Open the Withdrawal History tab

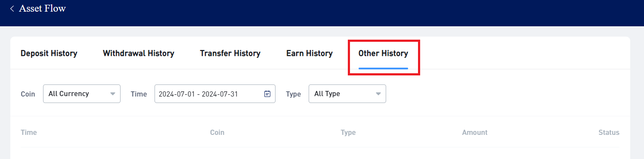139,53
